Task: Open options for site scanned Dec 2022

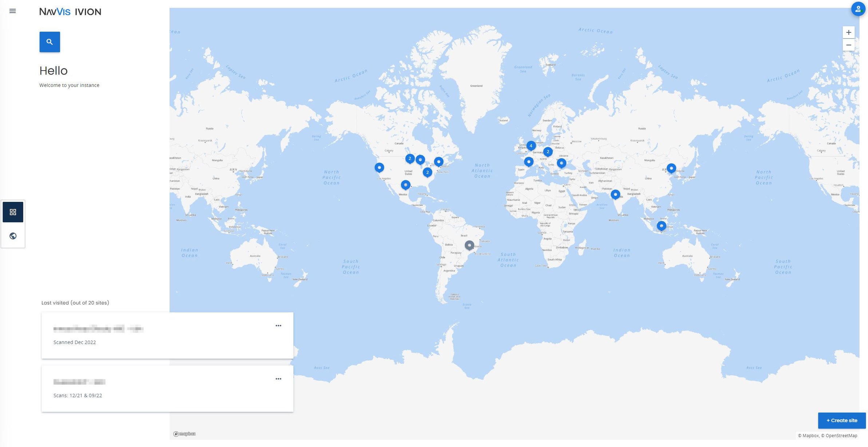Action: point(278,326)
